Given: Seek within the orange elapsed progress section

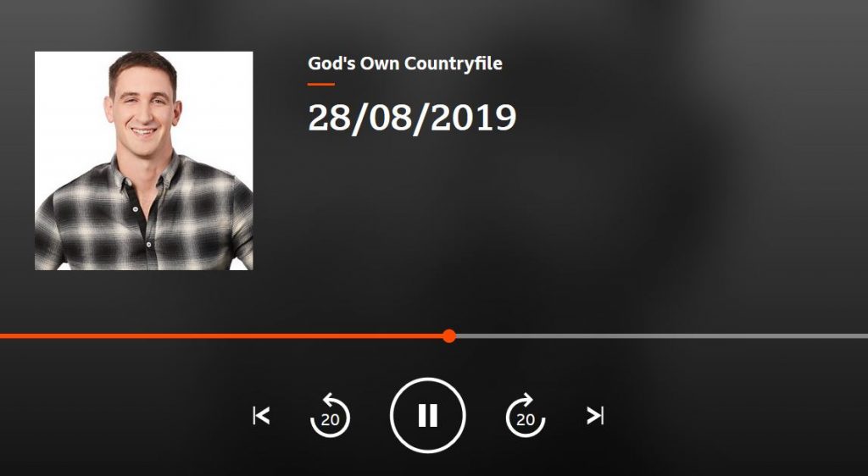Looking at the screenshot, I should tap(221, 336).
